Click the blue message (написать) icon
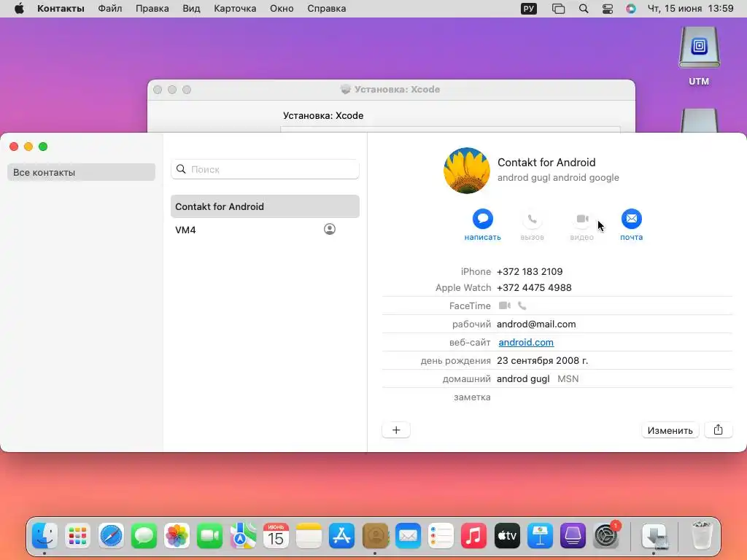 [x=482, y=219]
